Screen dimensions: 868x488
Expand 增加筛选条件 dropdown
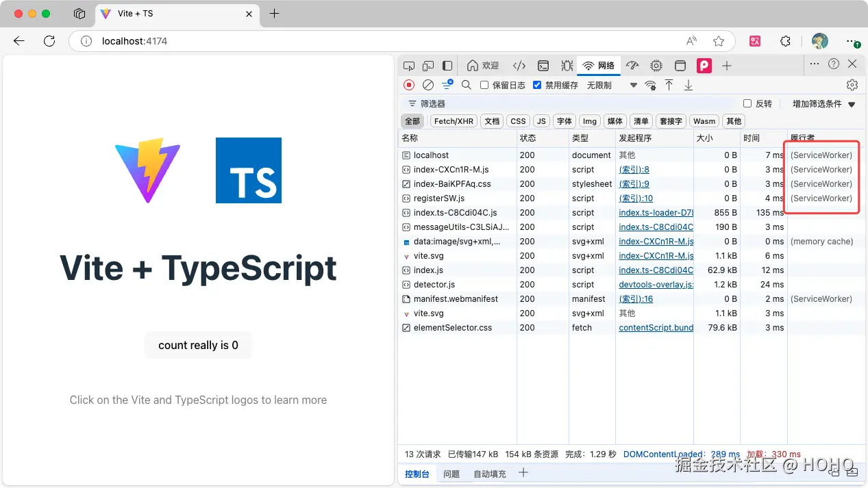(x=824, y=104)
